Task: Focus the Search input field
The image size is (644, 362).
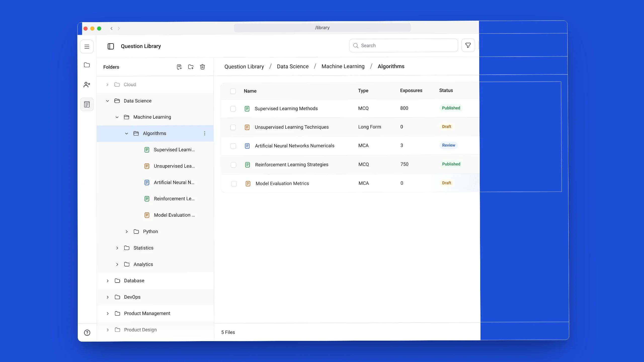Action: point(404,46)
